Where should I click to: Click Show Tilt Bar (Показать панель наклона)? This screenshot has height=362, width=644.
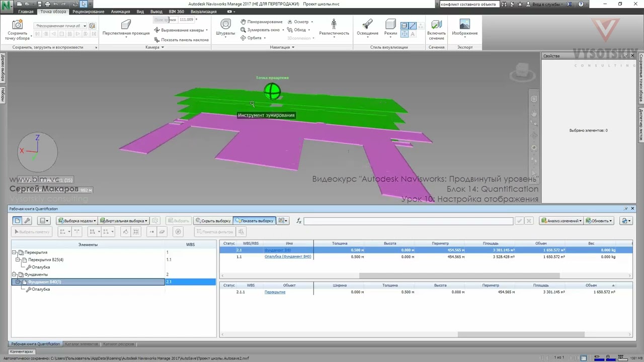[x=182, y=40]
